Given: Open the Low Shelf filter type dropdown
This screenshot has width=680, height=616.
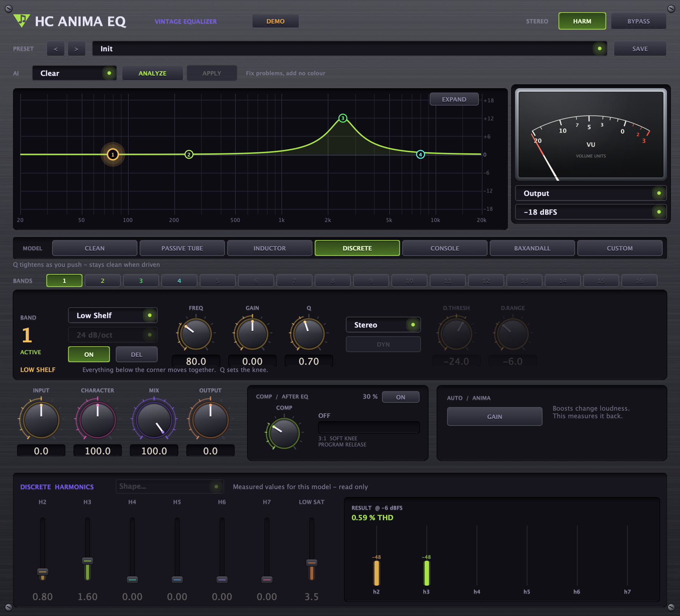Looking at the screenshot, I should point(113,316).
